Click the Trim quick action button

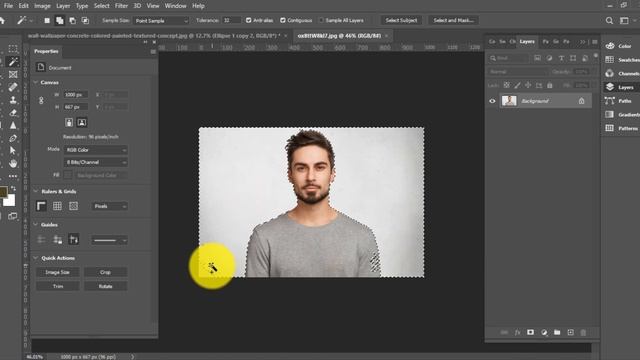tap(58, 286)
